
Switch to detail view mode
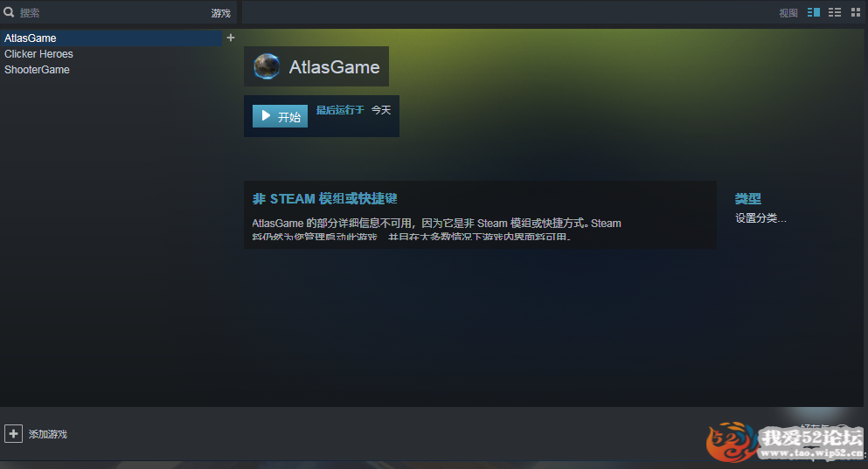click(x=813, y=12)
